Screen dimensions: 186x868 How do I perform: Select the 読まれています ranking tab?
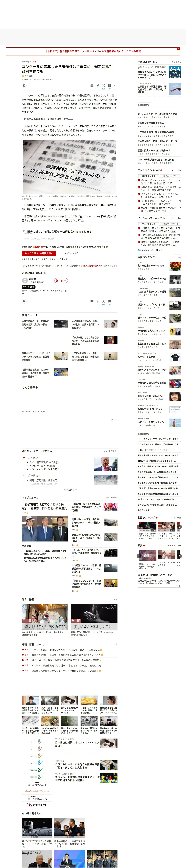coord(148,176)
